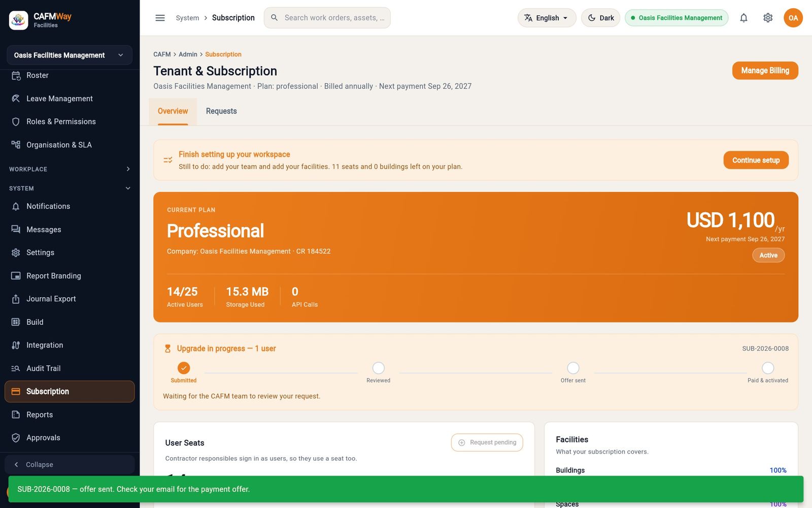812x508 pixels.
Task: Click the Reviewed step marker
Action: [x=379, y=368]
